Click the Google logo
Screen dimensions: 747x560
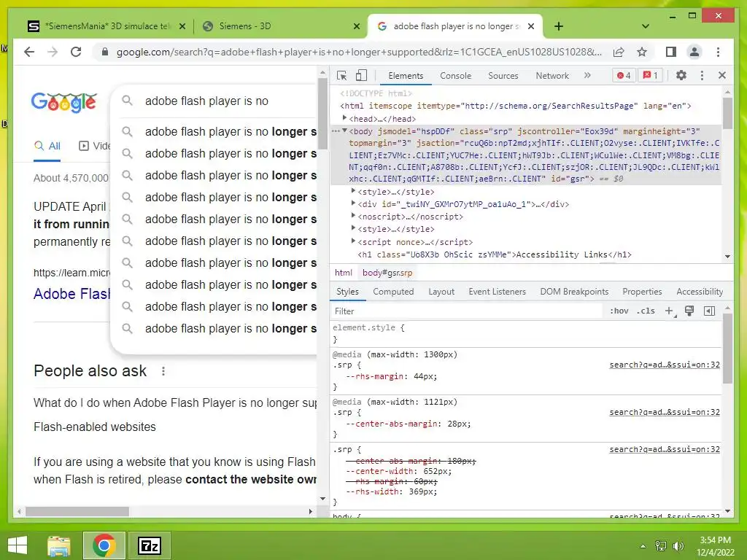click(64, 102)
